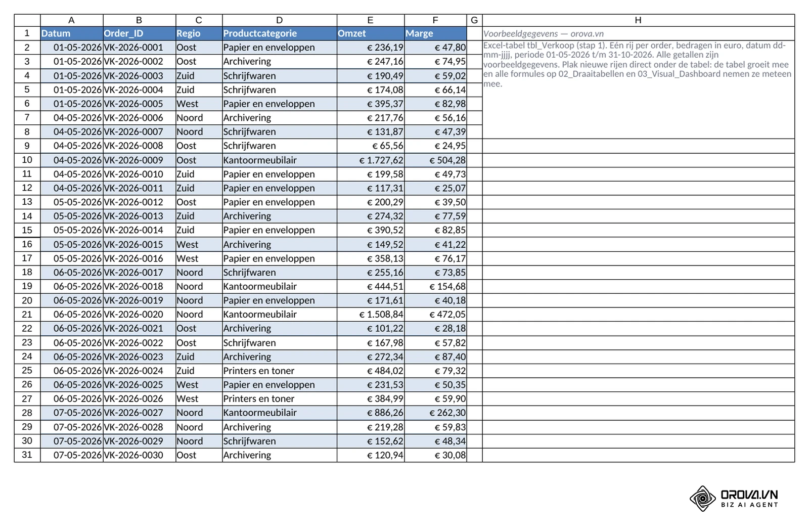Select the omzet value € 65,56

(371, 146)
